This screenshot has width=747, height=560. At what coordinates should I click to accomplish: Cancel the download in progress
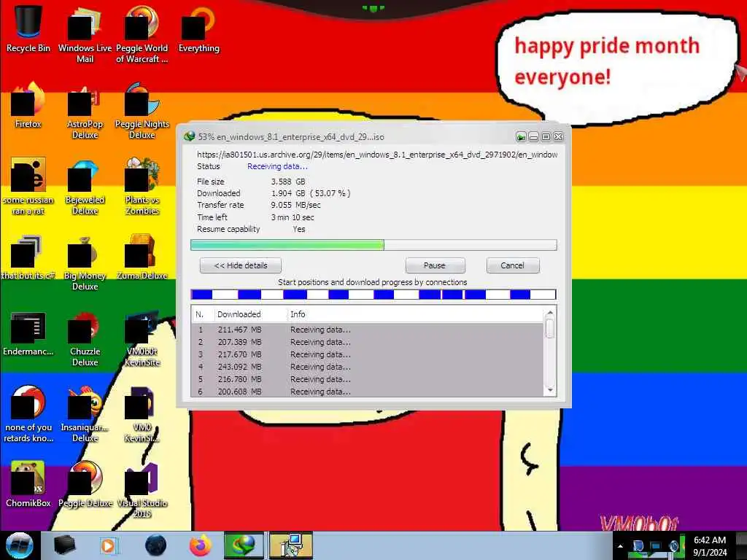coord(513,265)
